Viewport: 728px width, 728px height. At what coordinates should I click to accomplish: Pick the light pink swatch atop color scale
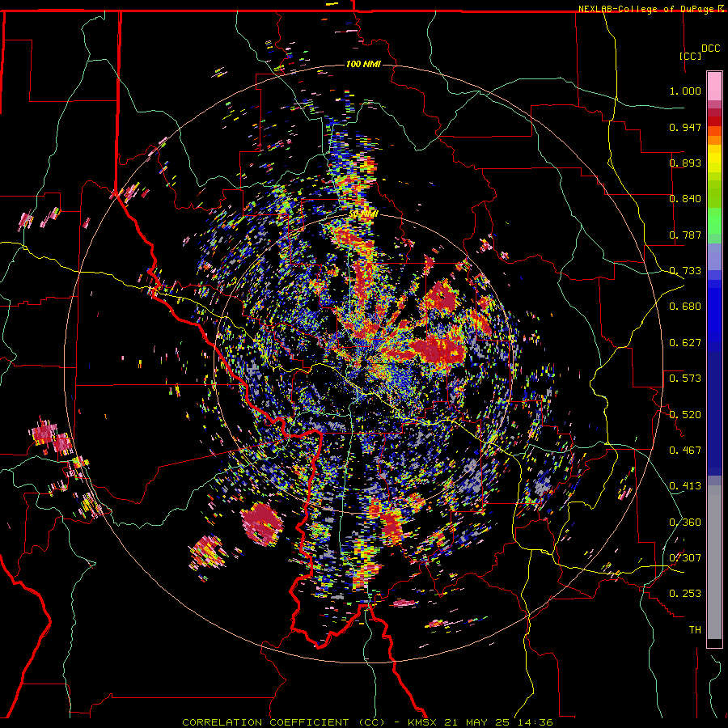714,86
